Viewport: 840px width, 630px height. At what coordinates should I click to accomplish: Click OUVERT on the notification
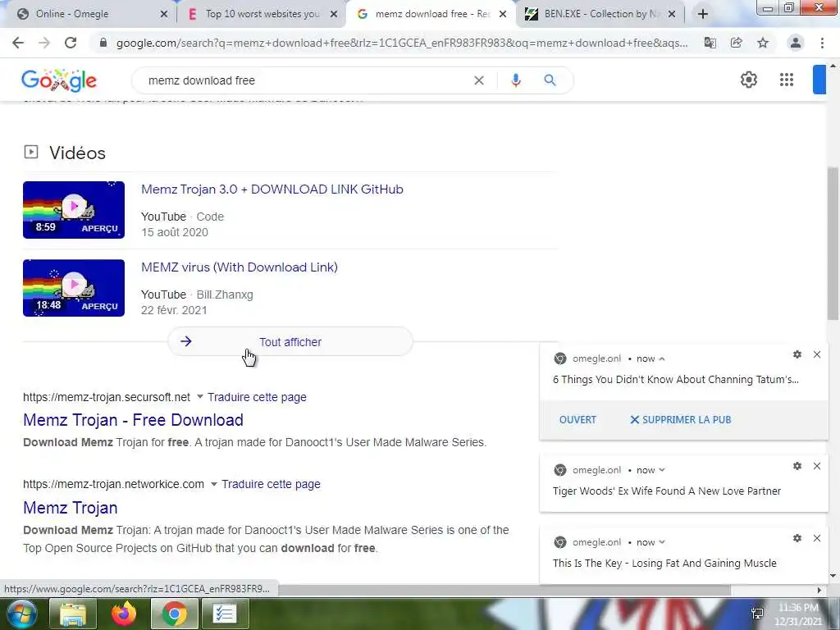point(577,420)
